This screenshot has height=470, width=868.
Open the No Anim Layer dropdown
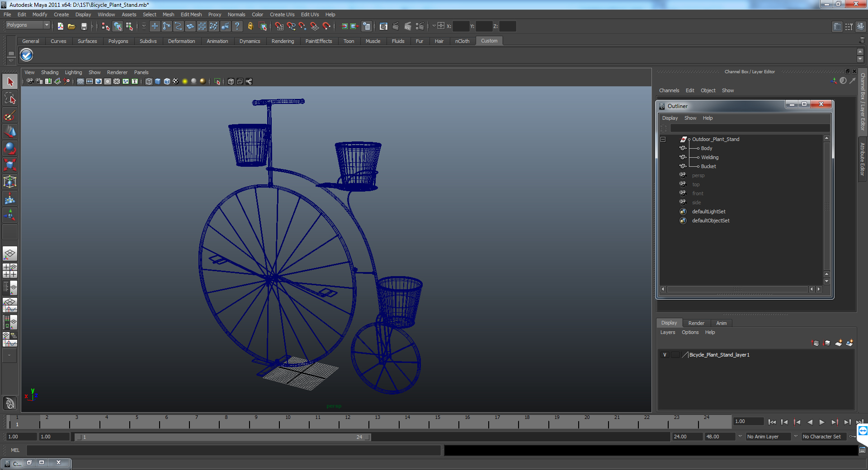[740, 437]
